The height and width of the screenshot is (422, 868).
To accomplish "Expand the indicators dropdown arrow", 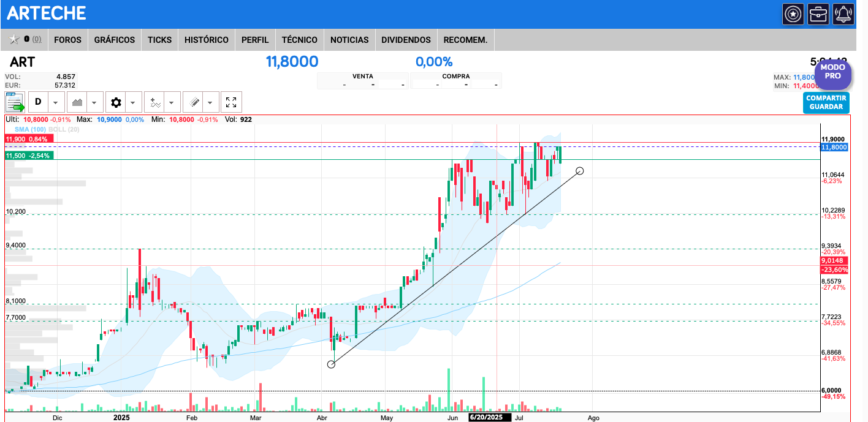I will click(x=172, y=102).
